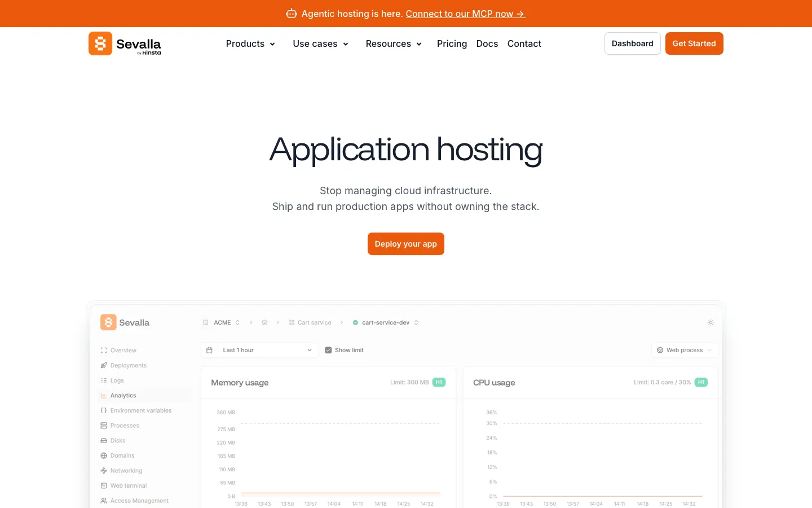Open the Pricing page
812x508 pixels.
pyautogui.click(x=452, y=43)
